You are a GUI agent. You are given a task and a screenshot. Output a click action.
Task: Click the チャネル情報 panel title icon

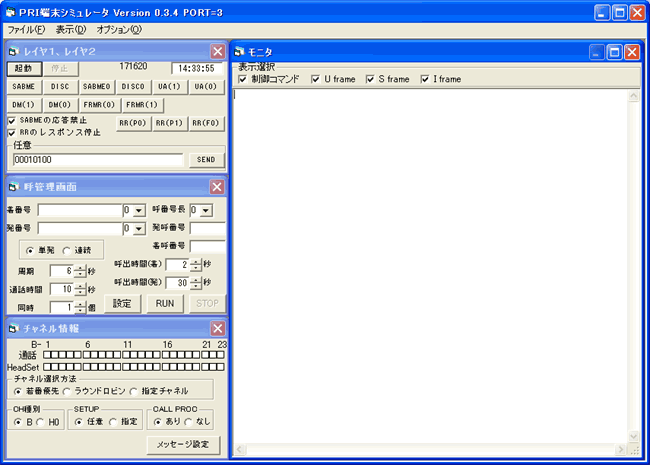click(x=13, y=328)
